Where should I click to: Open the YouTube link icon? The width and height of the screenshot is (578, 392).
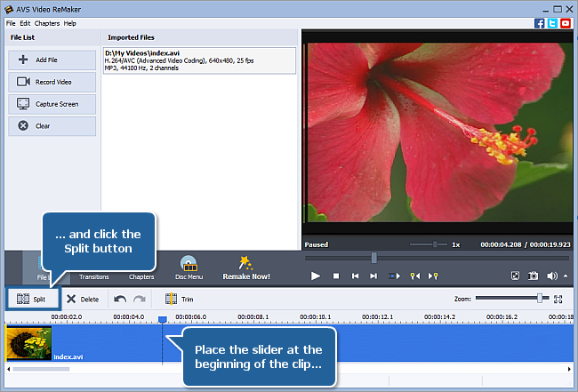pos(566,23)
